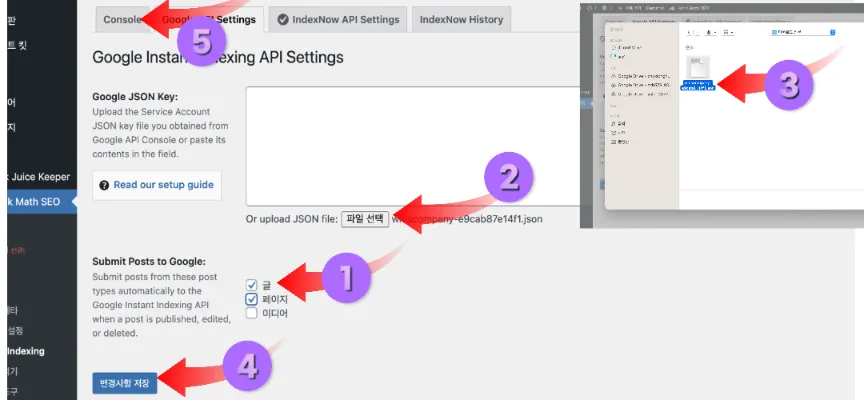Click the question mark help icon
This screenshot has height=400, width=864.
click(x=104, y=185)
